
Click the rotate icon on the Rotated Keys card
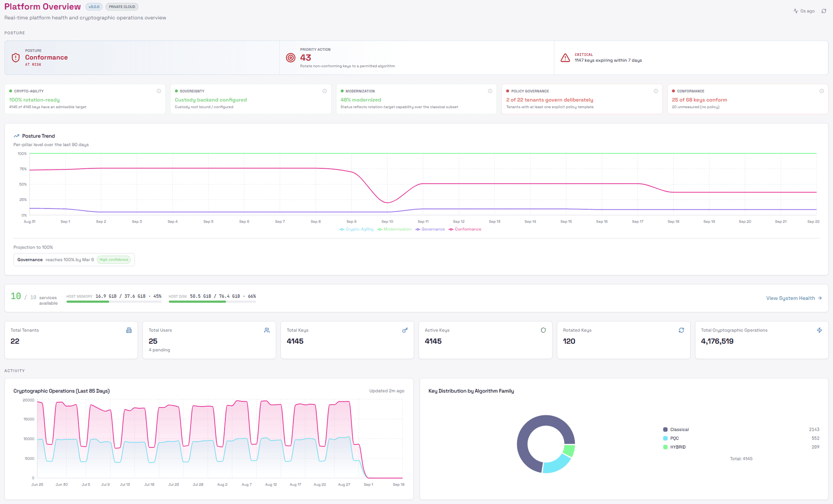tap(681, 330)
